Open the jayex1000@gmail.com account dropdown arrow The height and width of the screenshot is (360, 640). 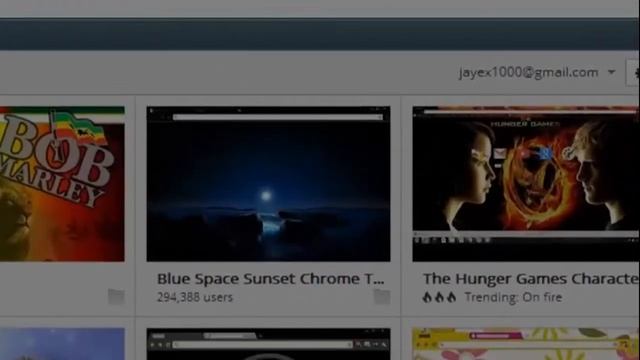[x=611, y=73]
